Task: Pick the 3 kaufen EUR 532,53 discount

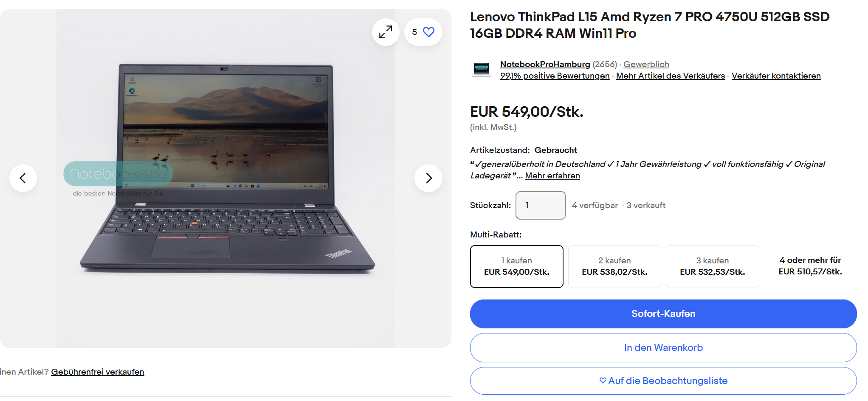Action: point(713,266)
